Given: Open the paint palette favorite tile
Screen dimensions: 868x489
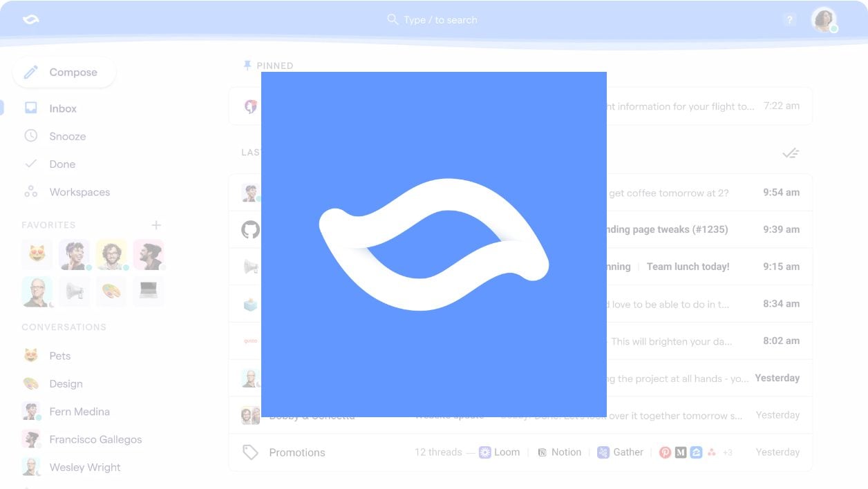Looking at the screenshot, I should click(x=111, y=291).
